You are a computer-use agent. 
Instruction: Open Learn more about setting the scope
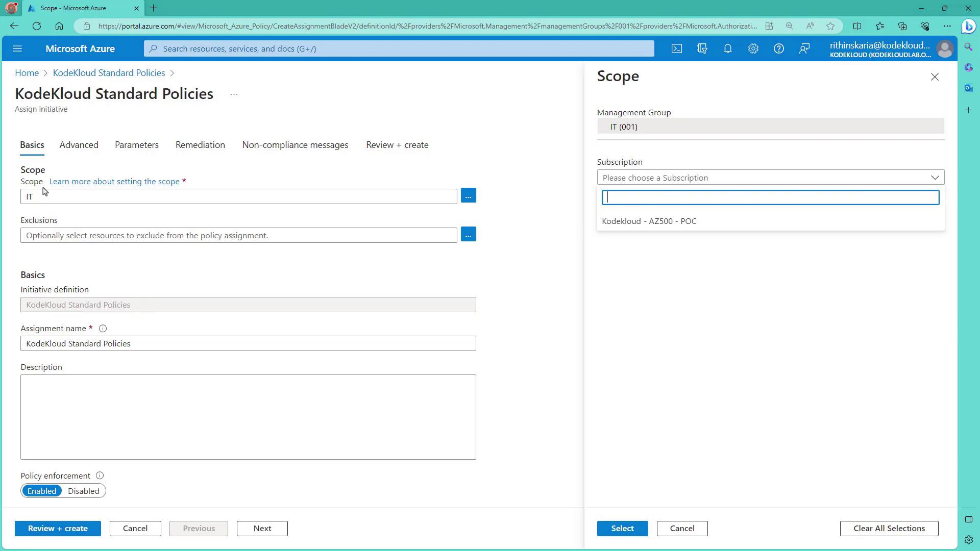(x=114, y=182)
